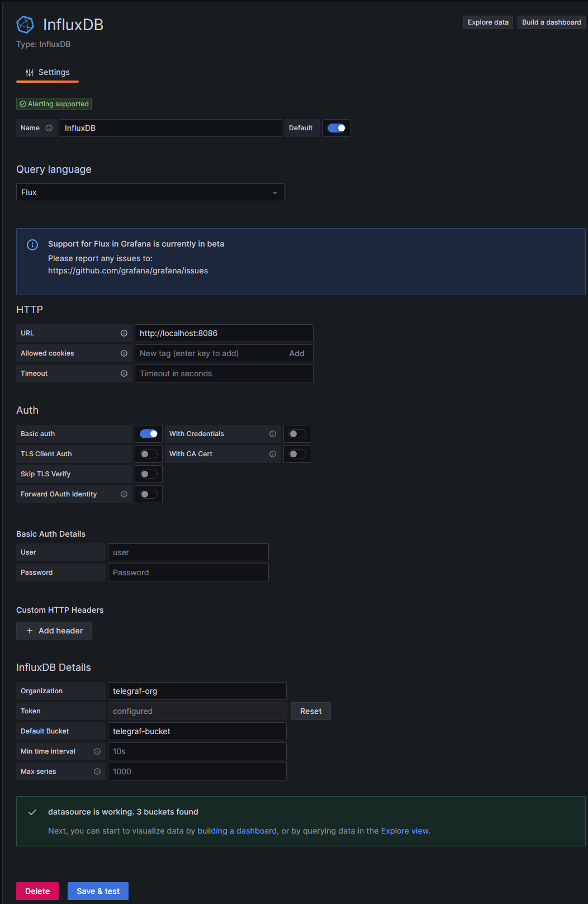Click the Min time interval info icon

(x=97, y=751)
